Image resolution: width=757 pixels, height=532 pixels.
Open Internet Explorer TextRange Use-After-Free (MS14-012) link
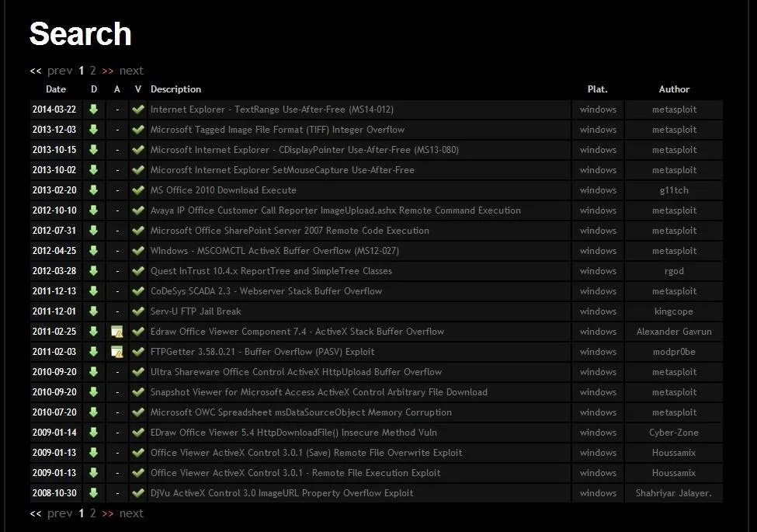click(x=272, y=110)
